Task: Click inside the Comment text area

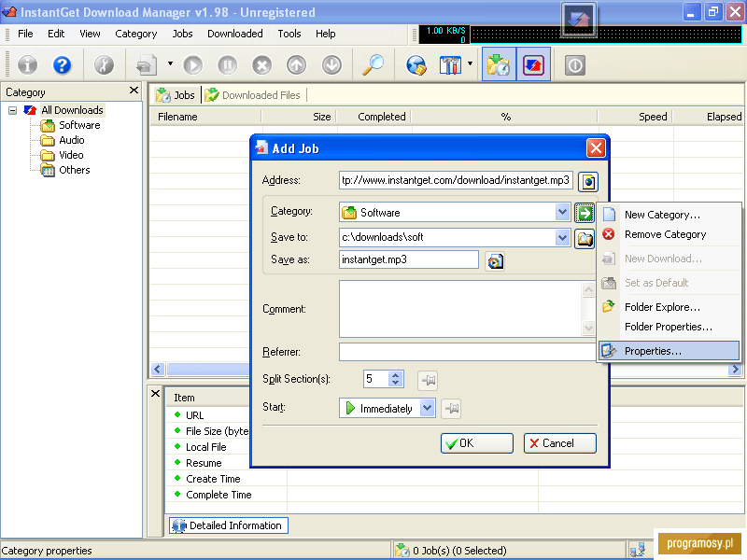Action: (459, 309)
